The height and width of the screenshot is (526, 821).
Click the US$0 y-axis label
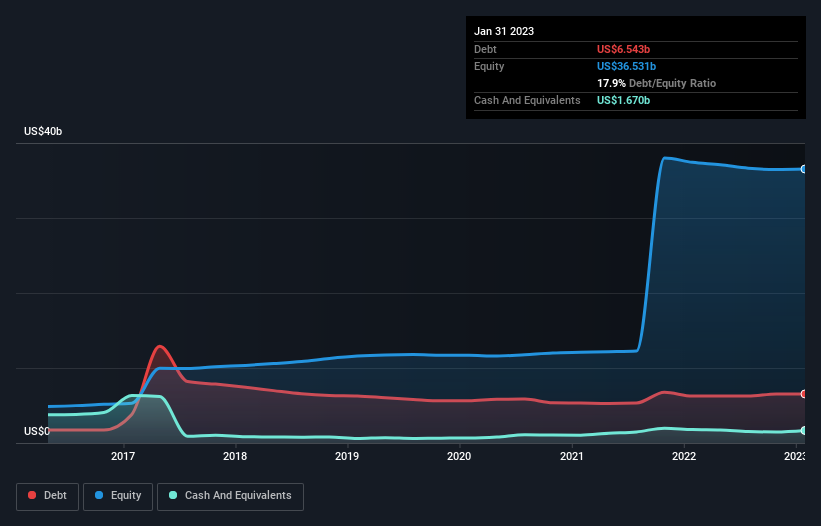pos(37,431)
